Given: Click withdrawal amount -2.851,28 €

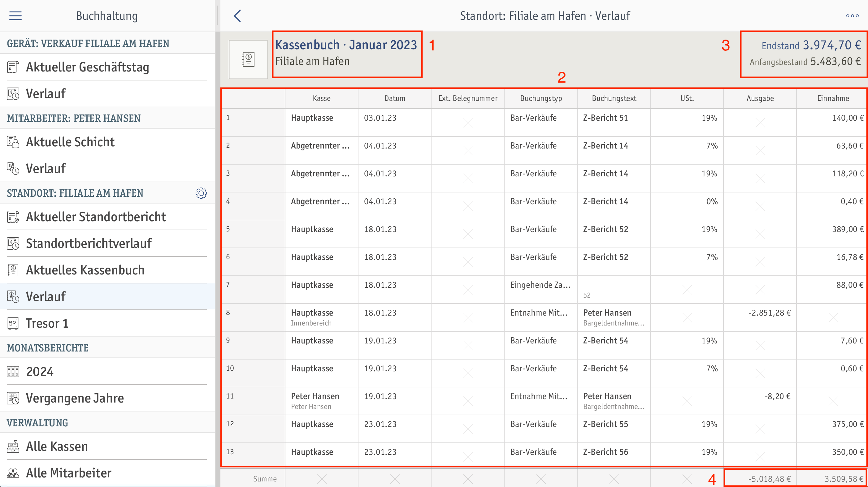Looking at the screenshot, I should point(769,313).
